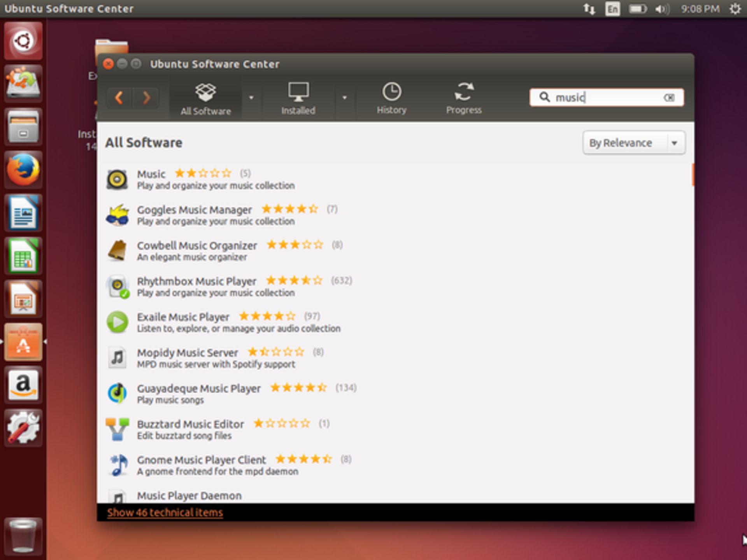Expand the Installed dropdown arrow
Image resolution: width=747 pixels, height=560 pixels.
click(x=344, y=98)
